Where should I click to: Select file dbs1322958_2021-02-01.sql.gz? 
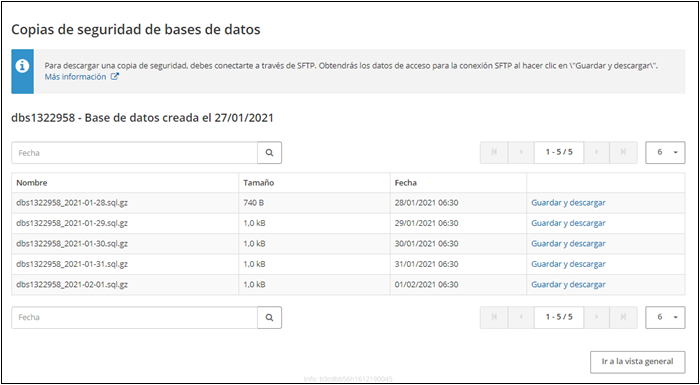[72, 285]
